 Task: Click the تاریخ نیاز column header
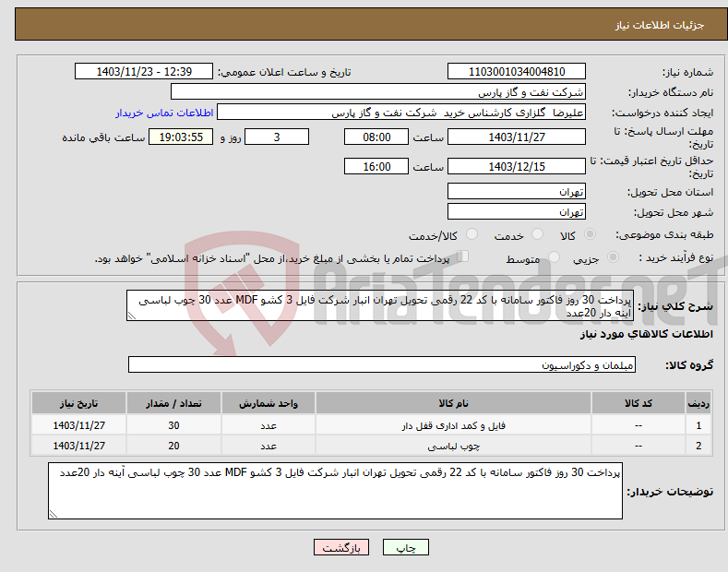pos(79,403)
